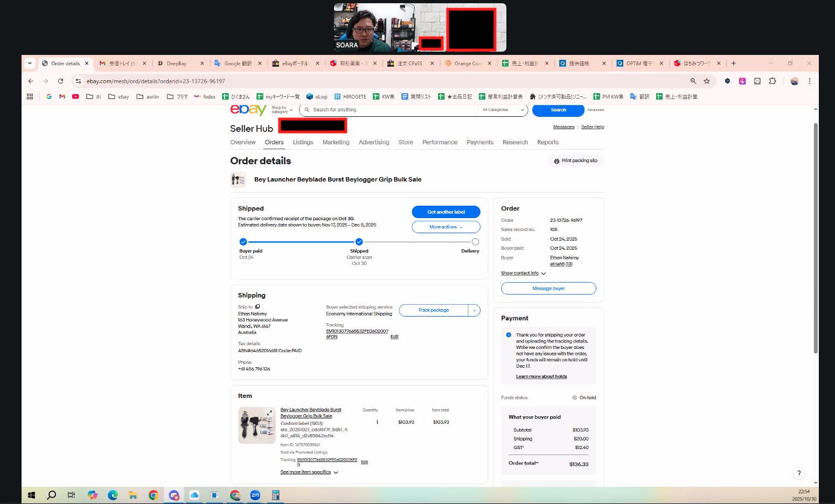The width and height of the screenshot is (835, 504).
Task: Click the Delivery step circle on progress tracker
Action: (475, 242)
